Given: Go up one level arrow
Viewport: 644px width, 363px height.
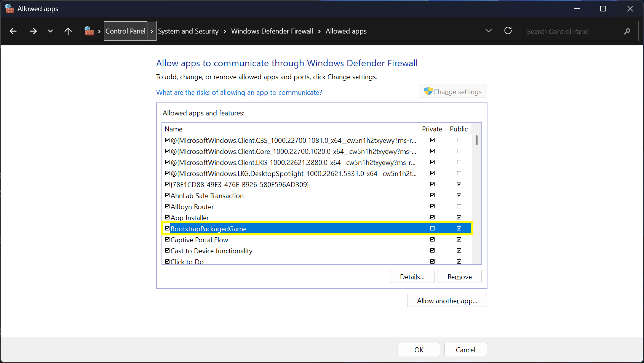Looking at the screenshot, I should [68, 31].
